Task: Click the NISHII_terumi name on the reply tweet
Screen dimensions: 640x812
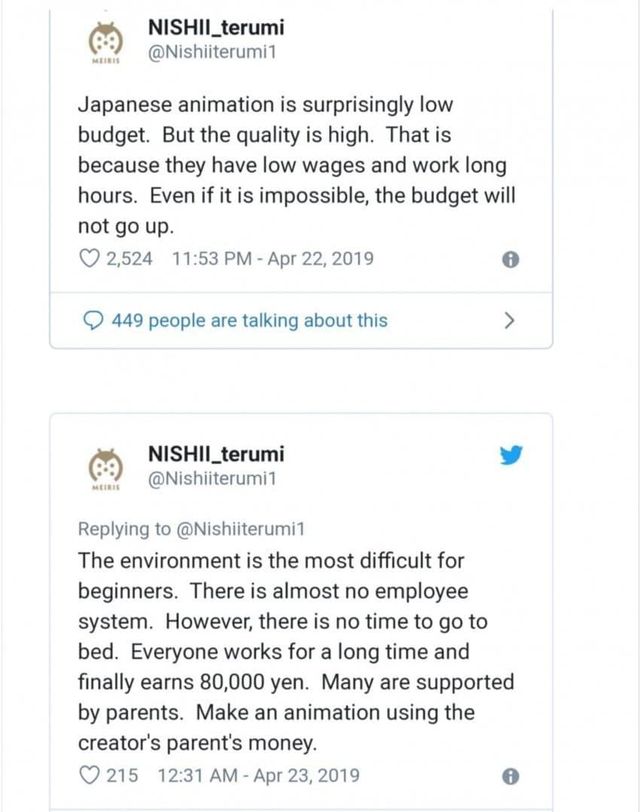Action: pyautogui.click(x=215, y=454)
